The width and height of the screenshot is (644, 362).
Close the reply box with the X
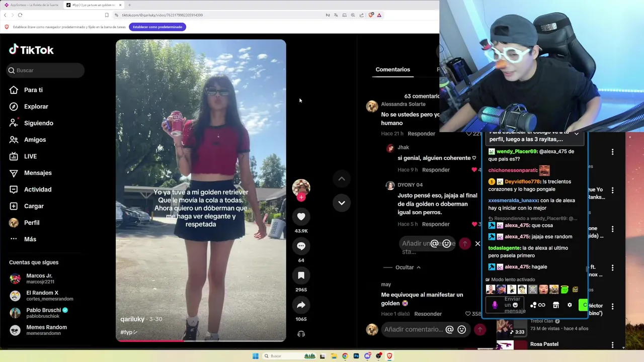(477, 243)
